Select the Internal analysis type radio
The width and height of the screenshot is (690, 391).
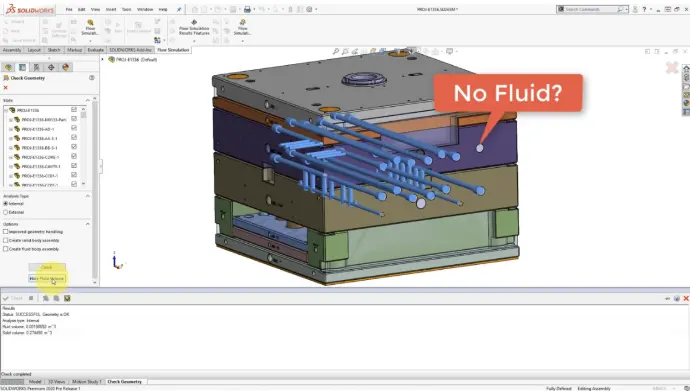pyautogui.click(x=6, y=204)
